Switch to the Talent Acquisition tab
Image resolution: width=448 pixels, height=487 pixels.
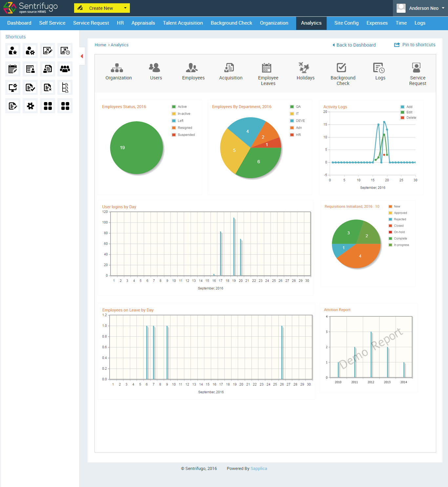tap(183, 23)
